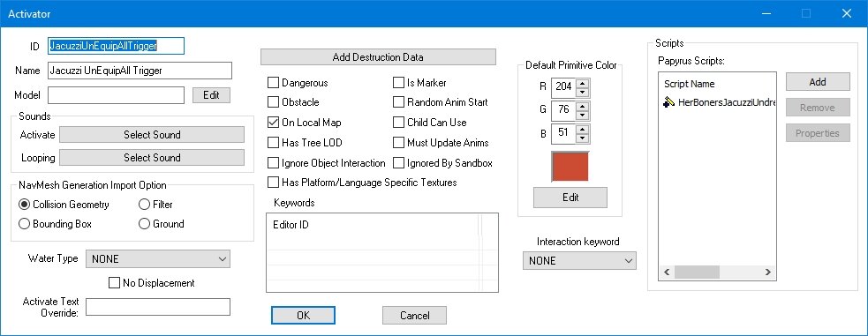This screenshot has width=868, height=336.
Task: Click the Script Name column header
Action: point(690,84)
